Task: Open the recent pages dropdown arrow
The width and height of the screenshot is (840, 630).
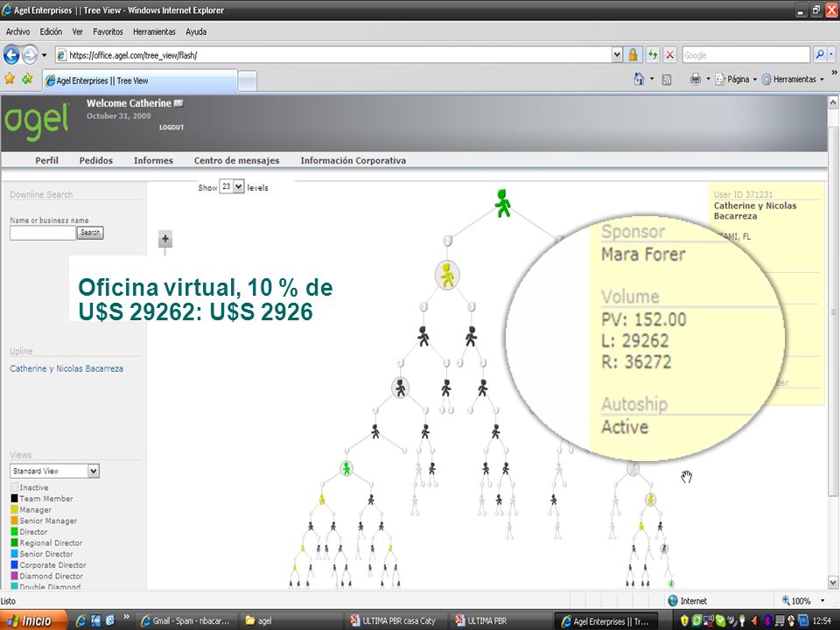Action: pos(44,54)
